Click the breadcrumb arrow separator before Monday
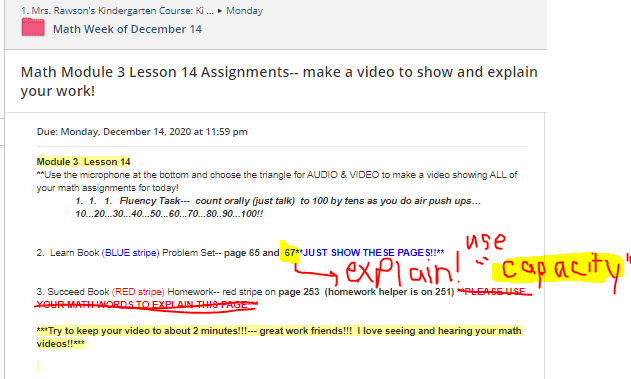Image resolution: width=631 pixels, height=379 pixels. pyautogui.click(x=220, y=11)
